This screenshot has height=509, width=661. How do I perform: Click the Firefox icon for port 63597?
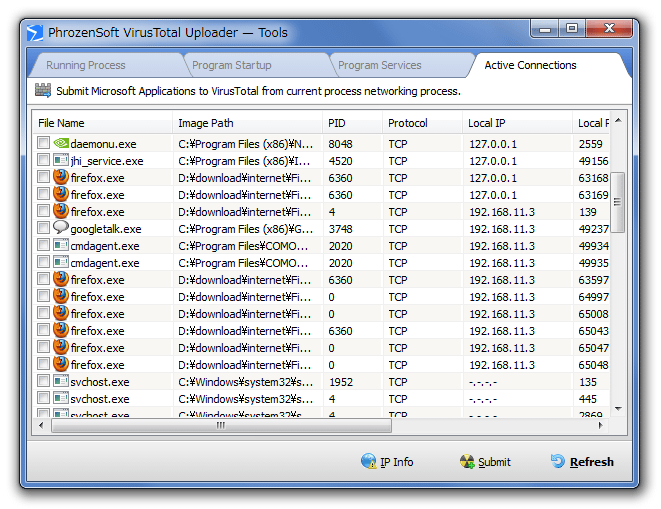tap(61, 279)
